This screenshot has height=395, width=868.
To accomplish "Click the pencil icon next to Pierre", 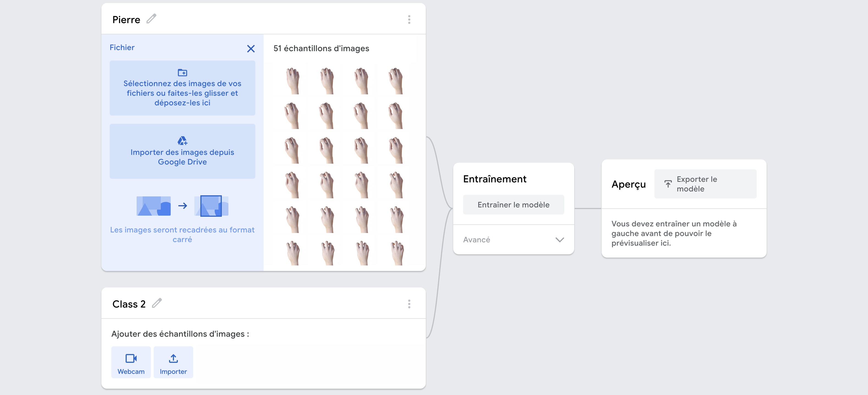I will point(151,19).
